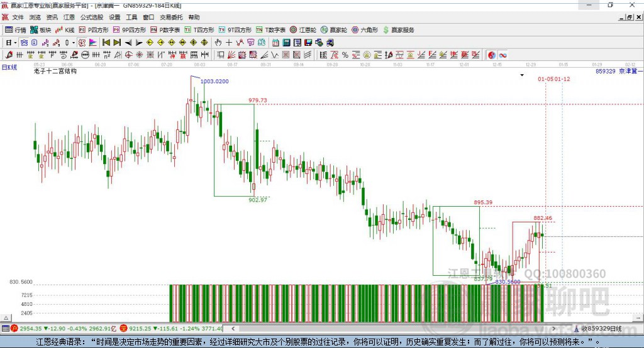Click the up triangle at chart bottom-left
This screenshot has height=348, width=644.
click(x=6, y=318)
